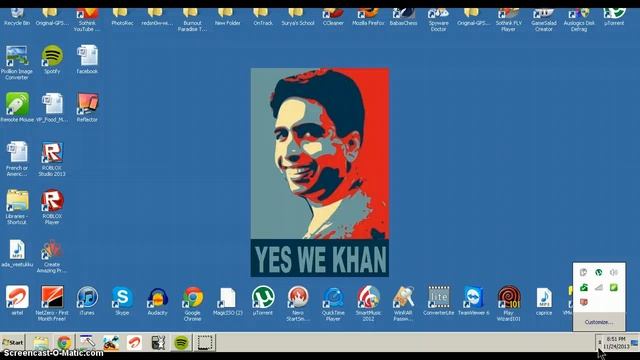
Task: Launch CCleaner from the desktop
Action: point(333,17)
